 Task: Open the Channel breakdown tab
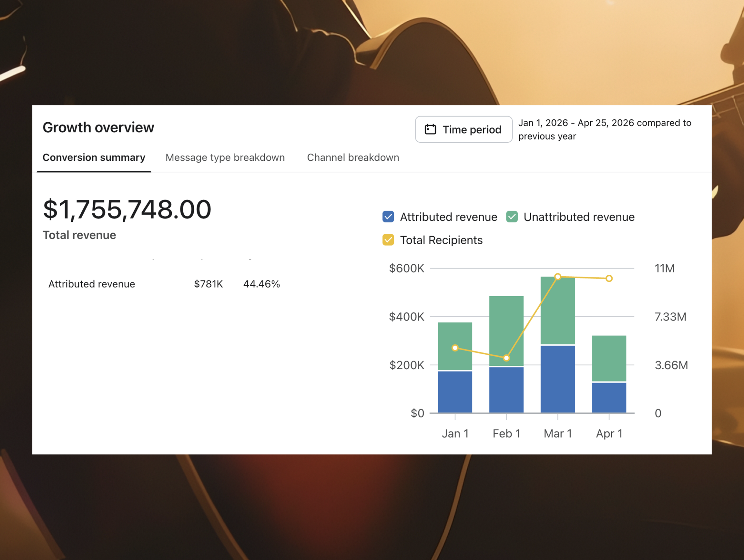click(353, 158)
